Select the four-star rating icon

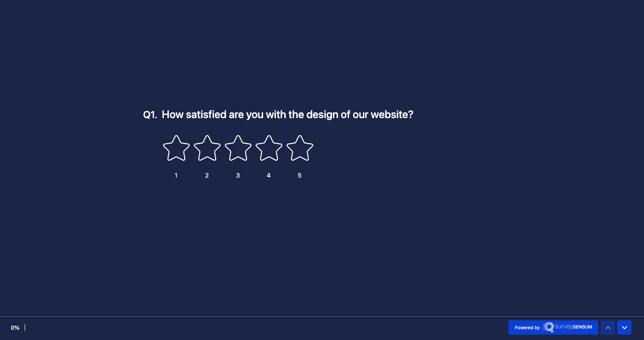[269, 148]
